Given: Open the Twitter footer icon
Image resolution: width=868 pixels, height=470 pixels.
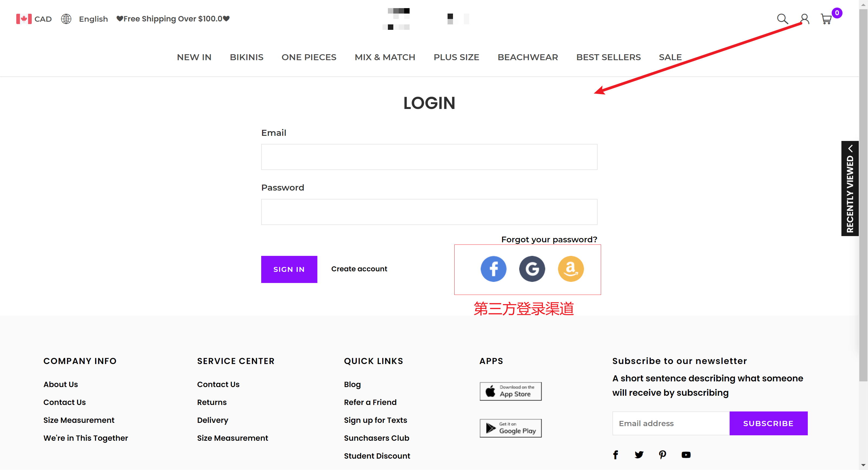Looking at the screenshot, I should [639, 455].
